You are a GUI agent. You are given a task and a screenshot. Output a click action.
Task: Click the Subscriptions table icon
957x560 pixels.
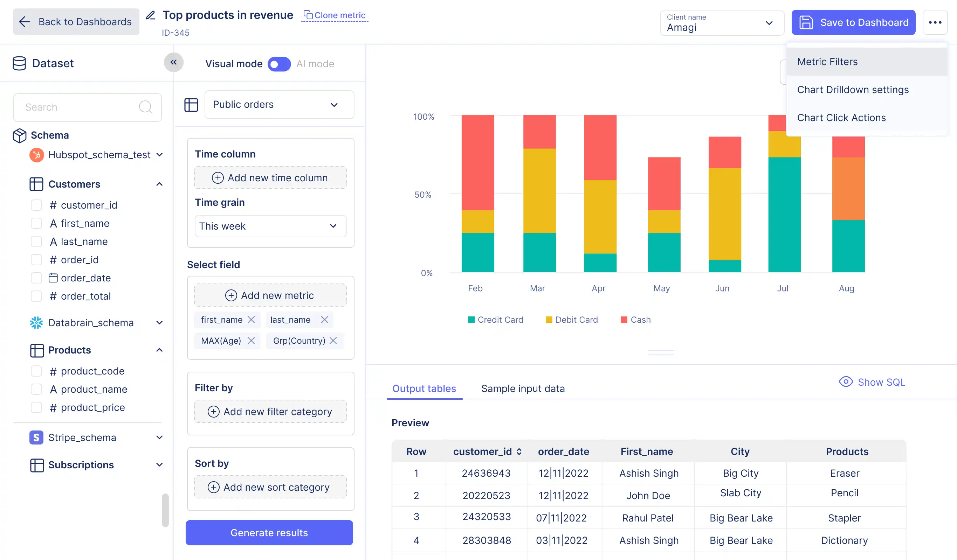(x=36, y=465)
